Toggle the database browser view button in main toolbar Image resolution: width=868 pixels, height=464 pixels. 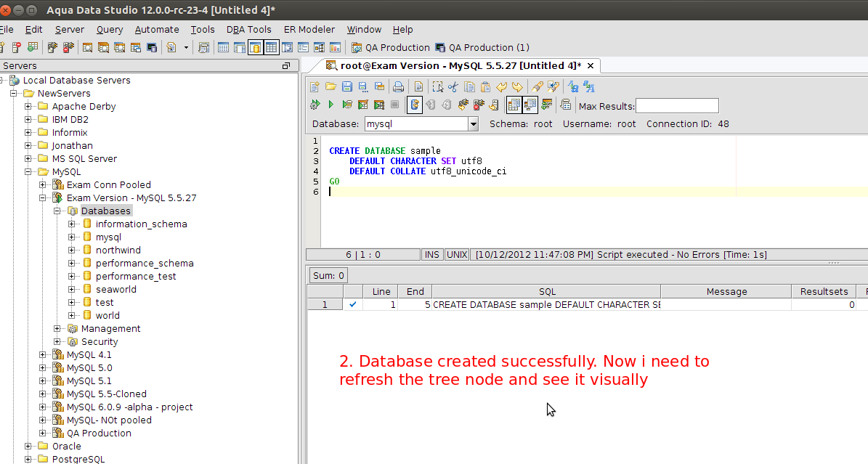coord(255,48)
